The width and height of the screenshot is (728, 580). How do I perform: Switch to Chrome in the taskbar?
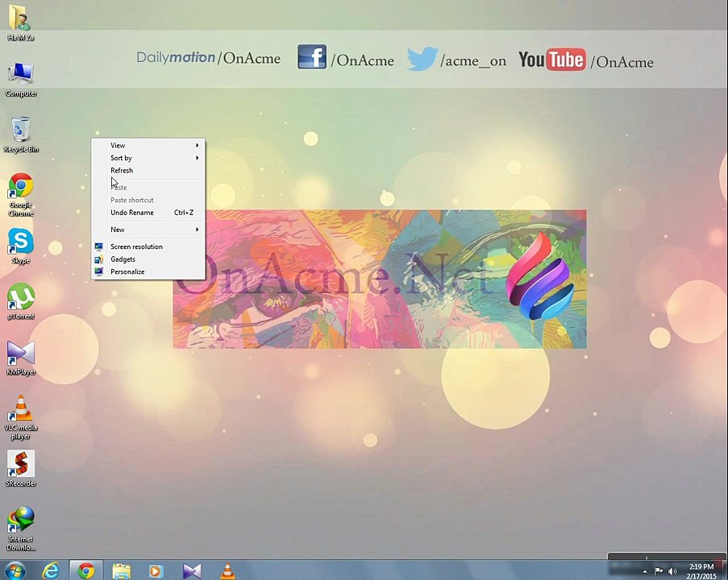coord(86,570)
